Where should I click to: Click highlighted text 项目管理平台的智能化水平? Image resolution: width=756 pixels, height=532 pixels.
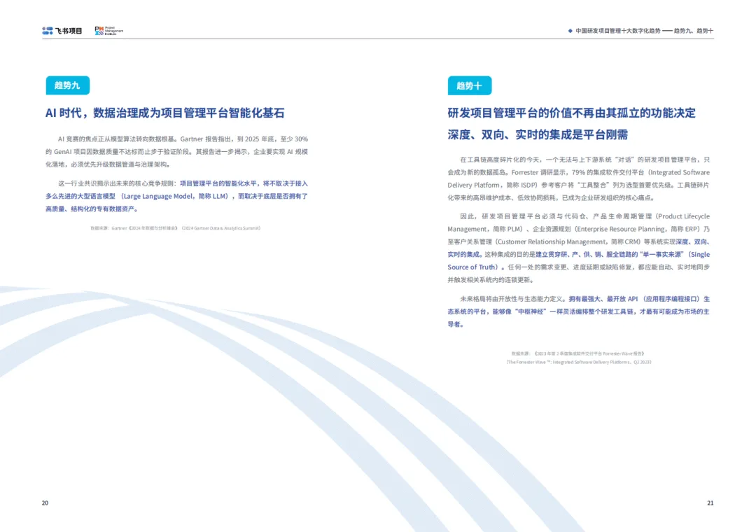click(218, 183)
